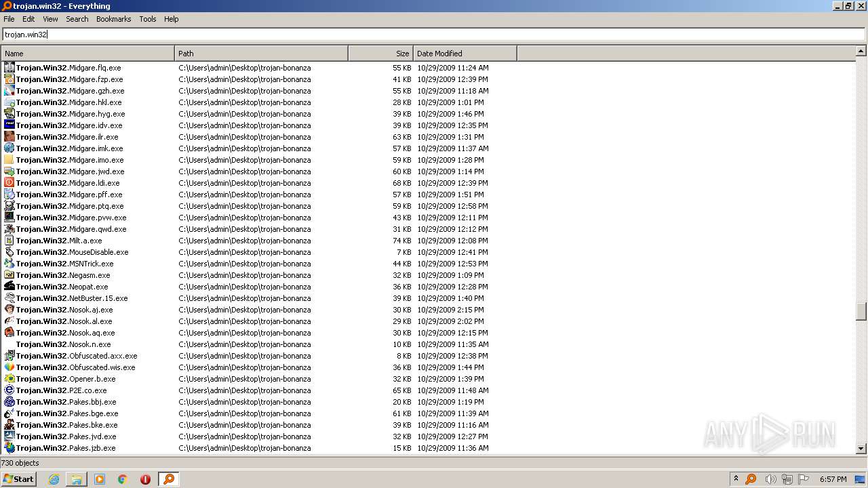868x488 pixels.
Task: Sort results by Date Modified column
Action: 465,54
